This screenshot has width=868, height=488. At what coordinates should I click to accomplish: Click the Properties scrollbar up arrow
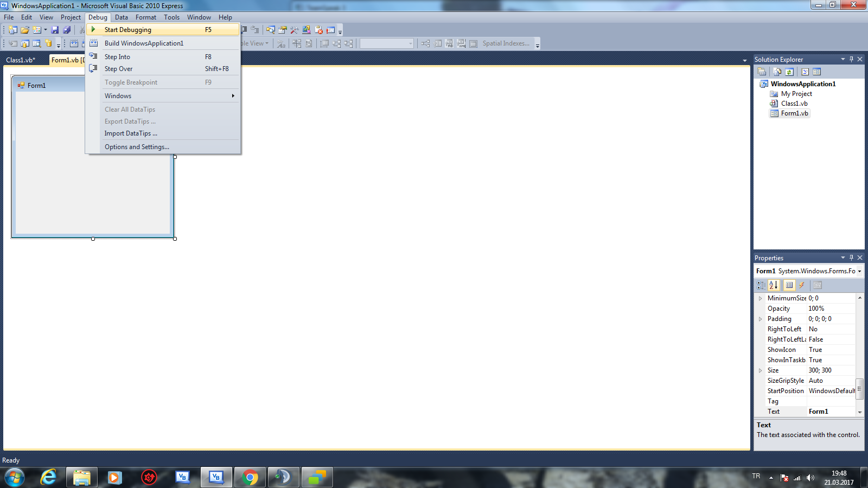point(859,298)
